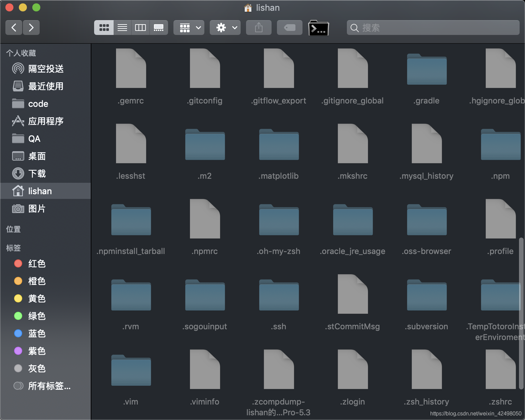Select the .oss-browser folder
Screen dimensions: 525x420
427,220
